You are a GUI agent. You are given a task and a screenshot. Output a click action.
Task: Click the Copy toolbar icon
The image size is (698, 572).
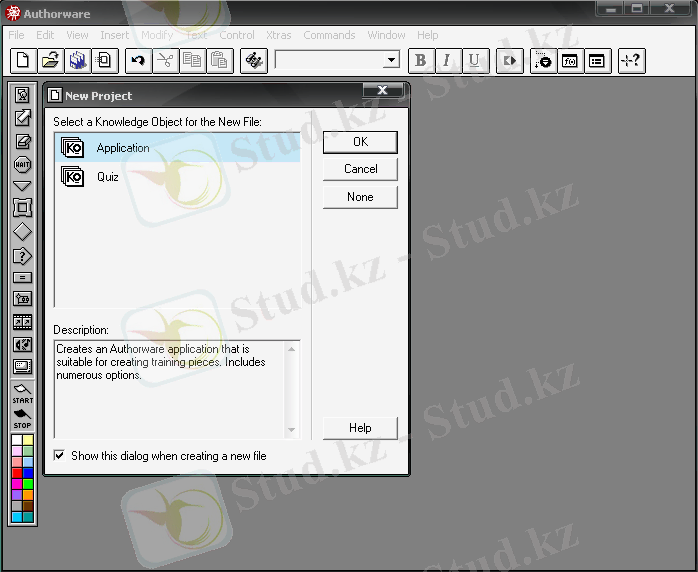click(192, 61)
